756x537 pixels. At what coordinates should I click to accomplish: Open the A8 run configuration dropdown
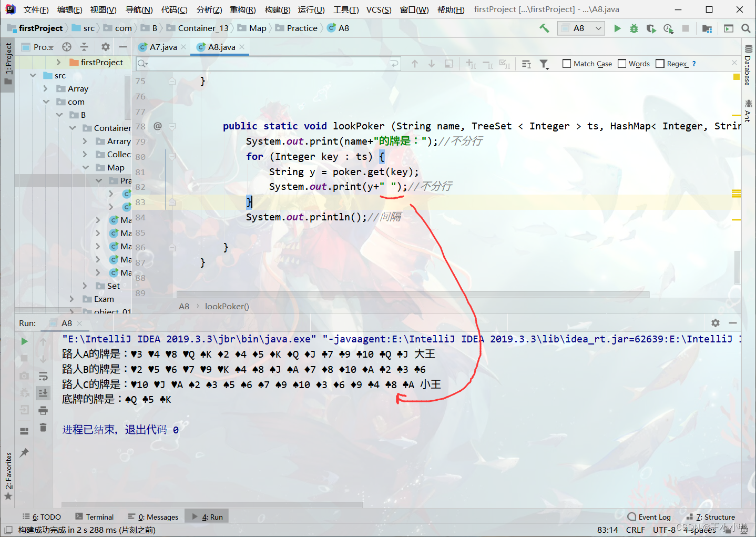point(581,28)
